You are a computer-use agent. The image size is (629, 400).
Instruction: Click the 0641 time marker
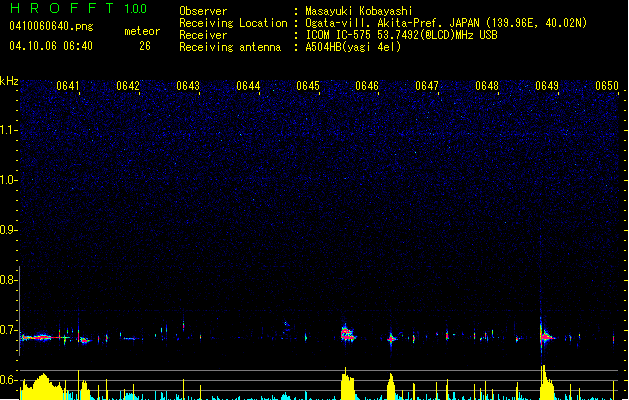68,86
